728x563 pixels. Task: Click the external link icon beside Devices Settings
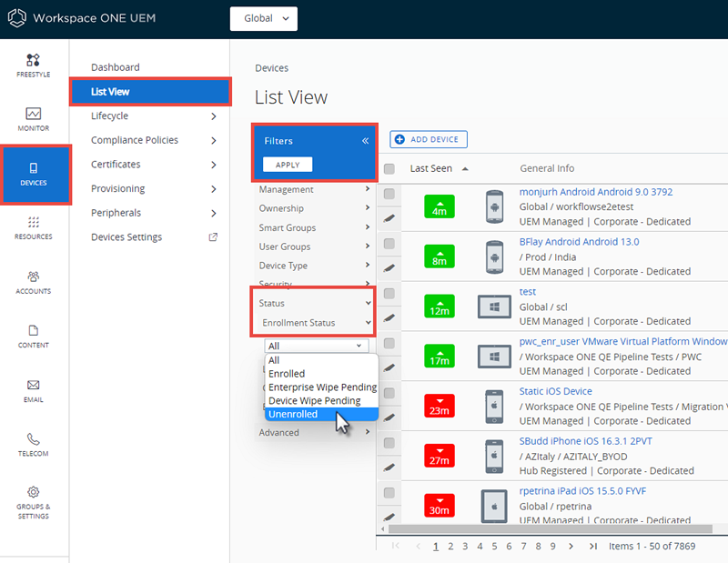click(x=213, y=237)
